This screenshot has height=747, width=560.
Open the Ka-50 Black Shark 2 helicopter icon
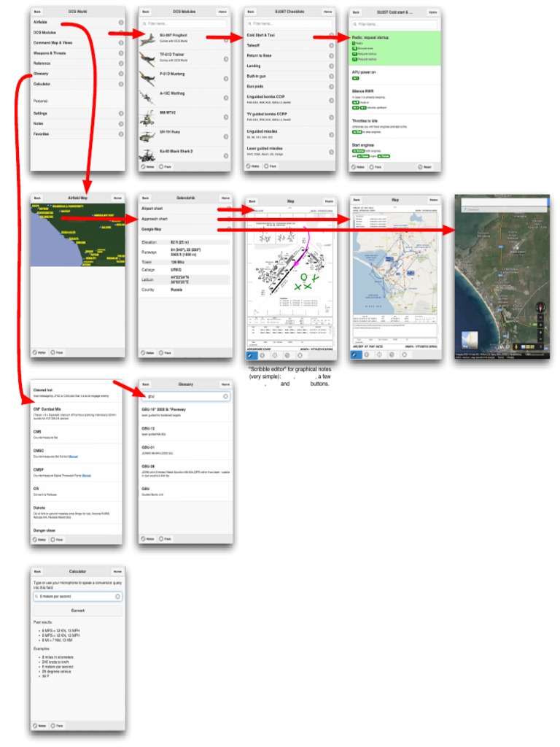click(x=148, y=155)
